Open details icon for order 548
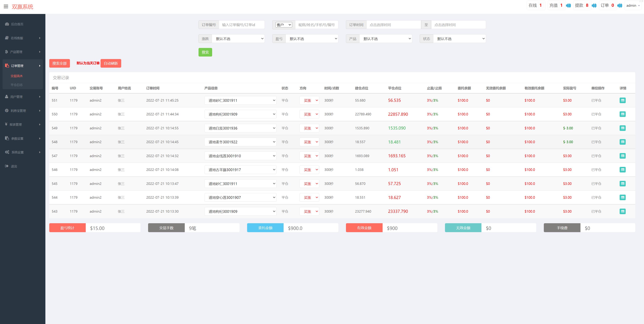This screenshot has width=644, height=324. click(x=622, y=142)
